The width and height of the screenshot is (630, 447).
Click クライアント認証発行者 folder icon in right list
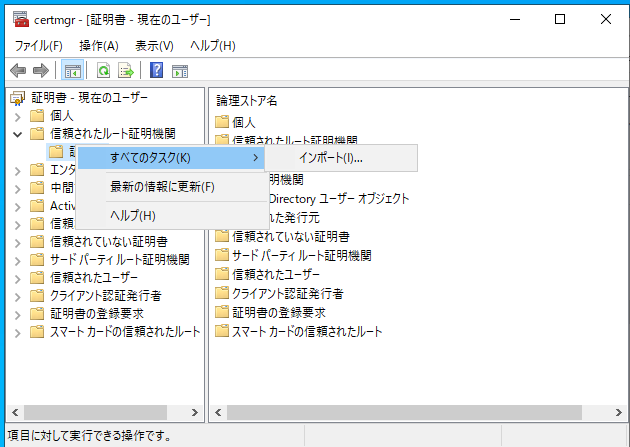(x=222, y=293)
